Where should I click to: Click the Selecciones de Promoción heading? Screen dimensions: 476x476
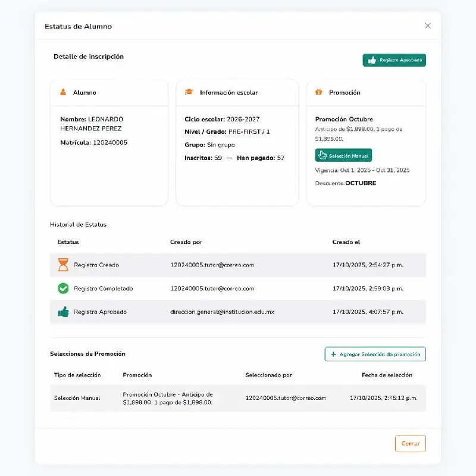coord(87,353)
